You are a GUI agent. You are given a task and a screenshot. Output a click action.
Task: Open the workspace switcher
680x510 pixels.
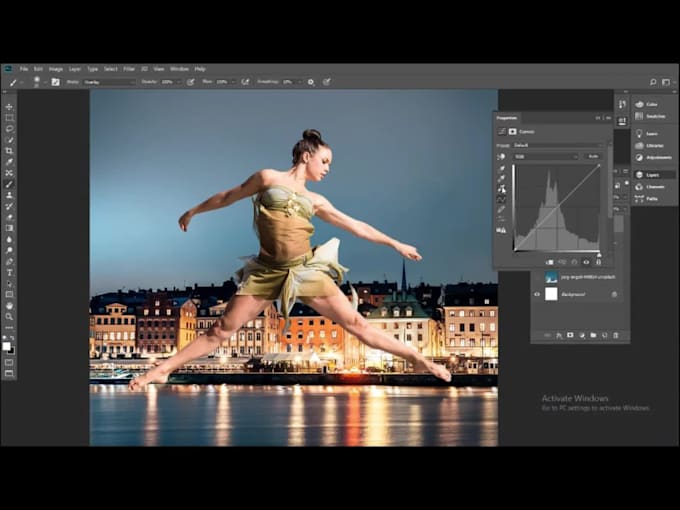pyautogui.click(x=666, y=82)
